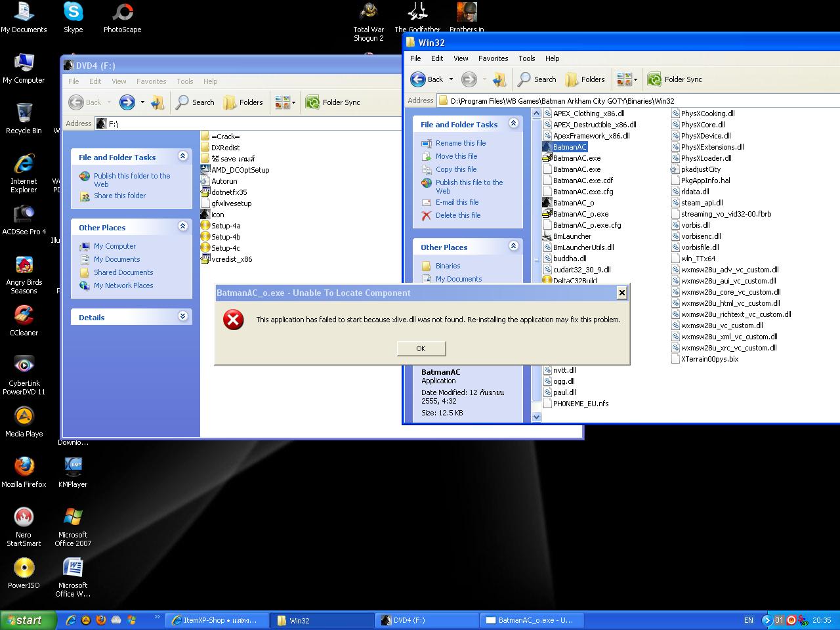
Task: Open Back history dropdown in Win32 window
Action: pyautogui.click(x=451, y=79)
